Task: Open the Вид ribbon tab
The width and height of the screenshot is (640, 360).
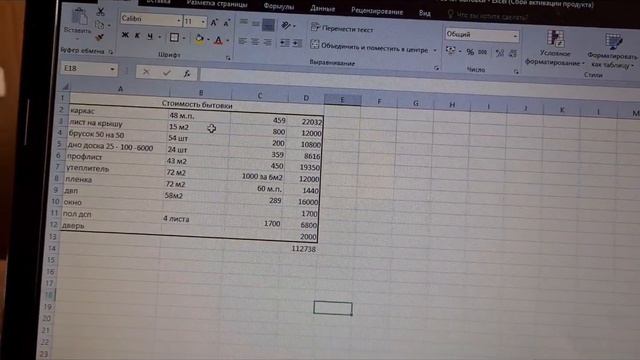Action: (x=424, y=13)
